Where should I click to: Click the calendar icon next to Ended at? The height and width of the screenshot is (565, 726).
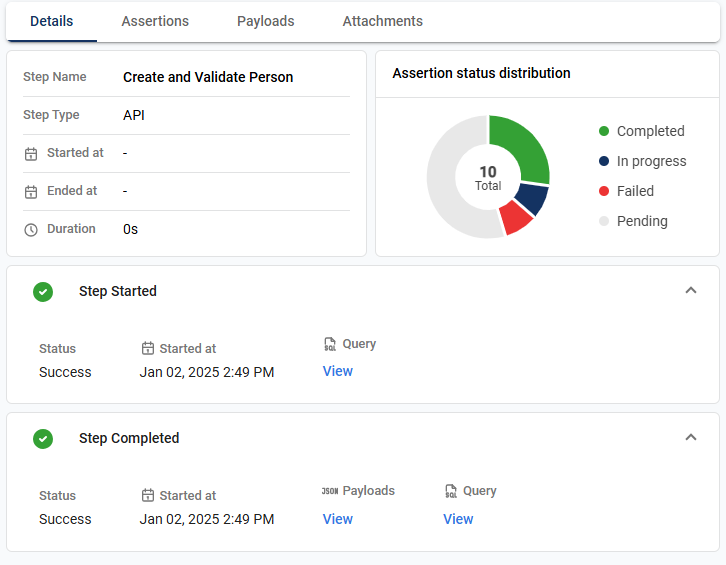point(31,191)
